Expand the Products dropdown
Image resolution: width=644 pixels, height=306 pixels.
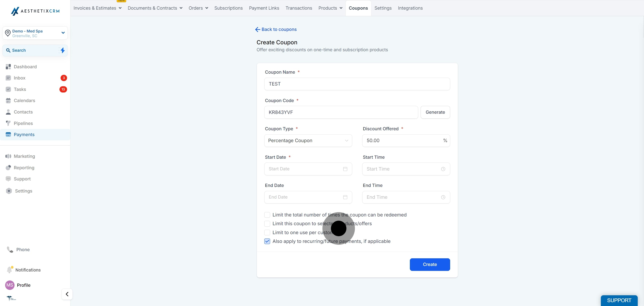coord(330,8)
